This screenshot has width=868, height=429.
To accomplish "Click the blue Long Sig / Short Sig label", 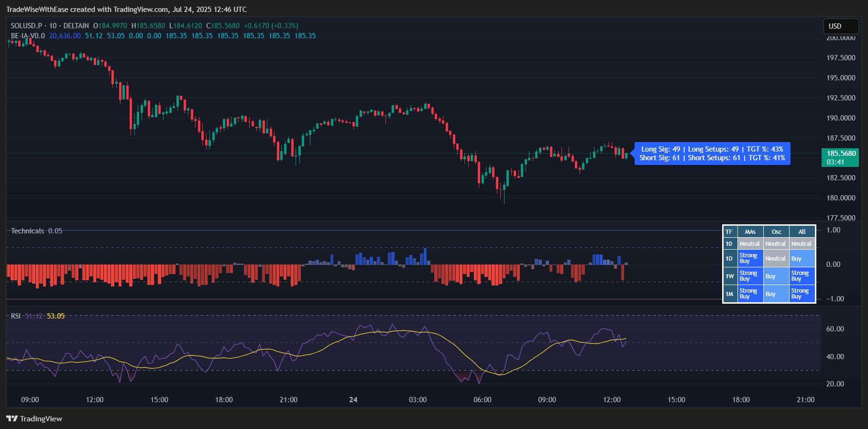I will 712,154.
